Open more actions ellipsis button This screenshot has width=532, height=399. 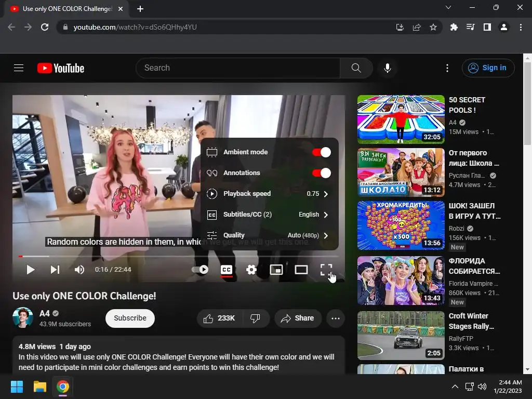[336, 318]
